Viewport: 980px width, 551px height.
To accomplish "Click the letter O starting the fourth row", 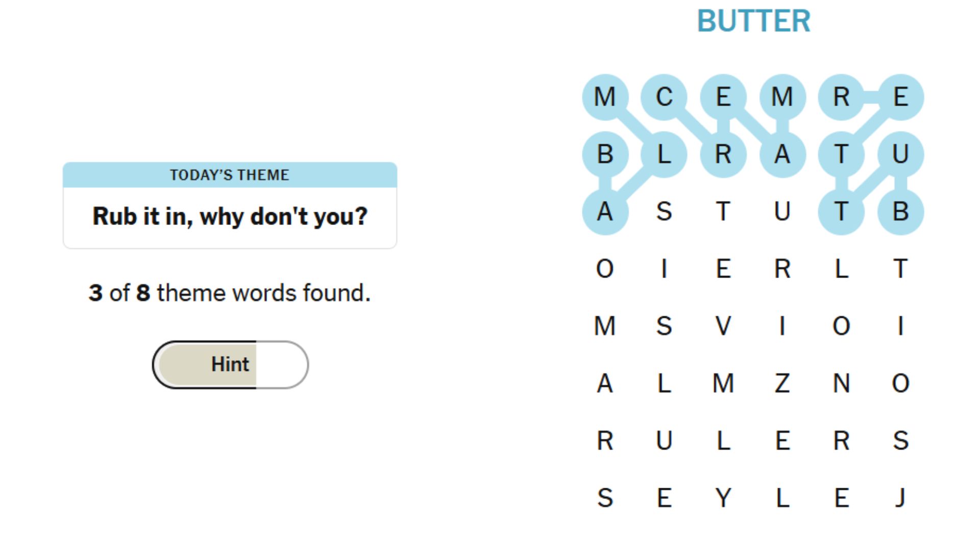I will click(605, 270).
